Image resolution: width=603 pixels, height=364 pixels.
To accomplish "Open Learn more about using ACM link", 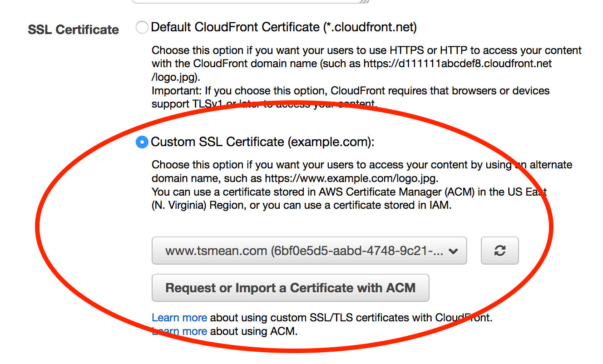I will tap(179, 331).
